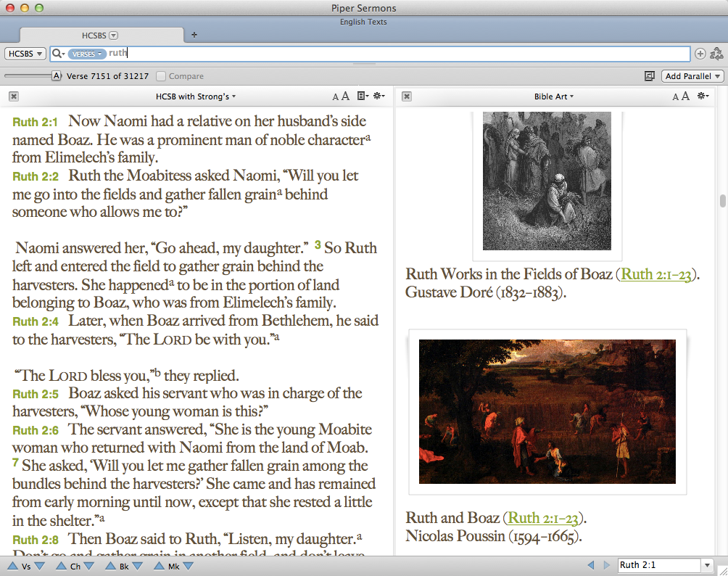Click the history forward arrow
Viewport: 728px width, 576px height.
[x=606, y=565]
